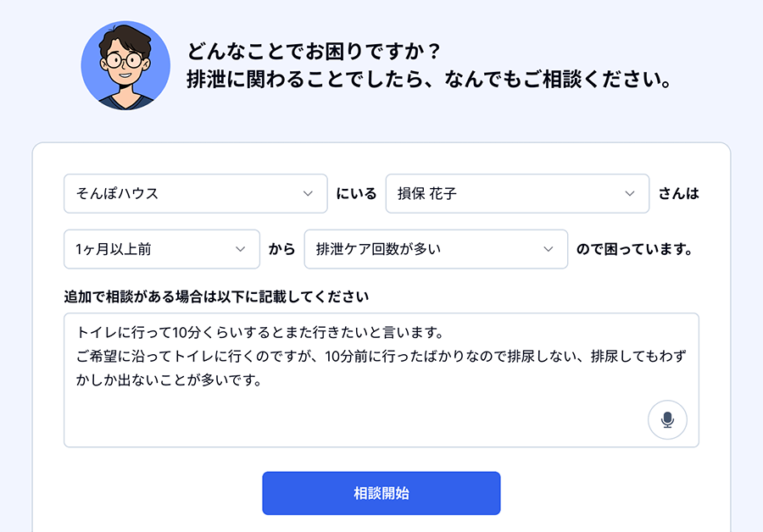Select the facility combo box showing そんぽハウス
The height and width of the screenshot is (532, 763).
tap(195, 193)
